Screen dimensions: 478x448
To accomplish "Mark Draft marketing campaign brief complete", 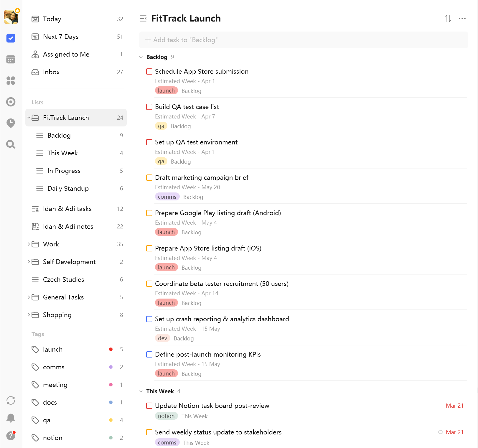I will [x=149, y=178].
